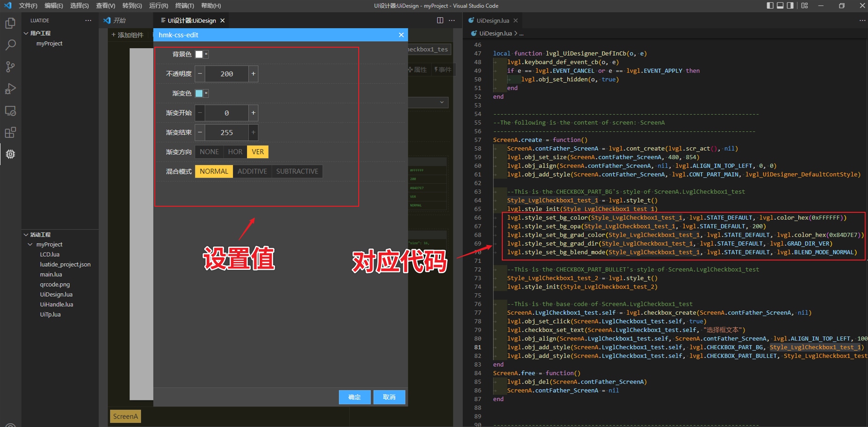The height and width of the screenshot is (427, 868).
Task: Open the Remote Explorer icon
Action: tap(10, 111)
